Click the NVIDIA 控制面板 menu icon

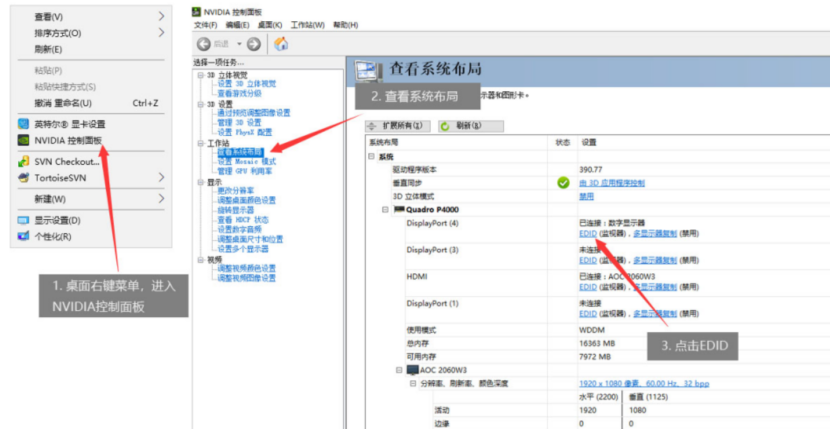[23, 140]
